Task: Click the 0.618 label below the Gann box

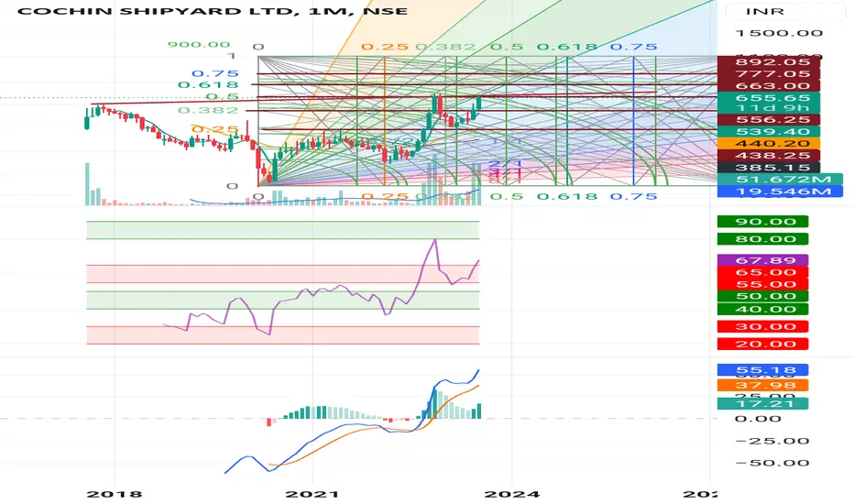Action: pos(567,196)
